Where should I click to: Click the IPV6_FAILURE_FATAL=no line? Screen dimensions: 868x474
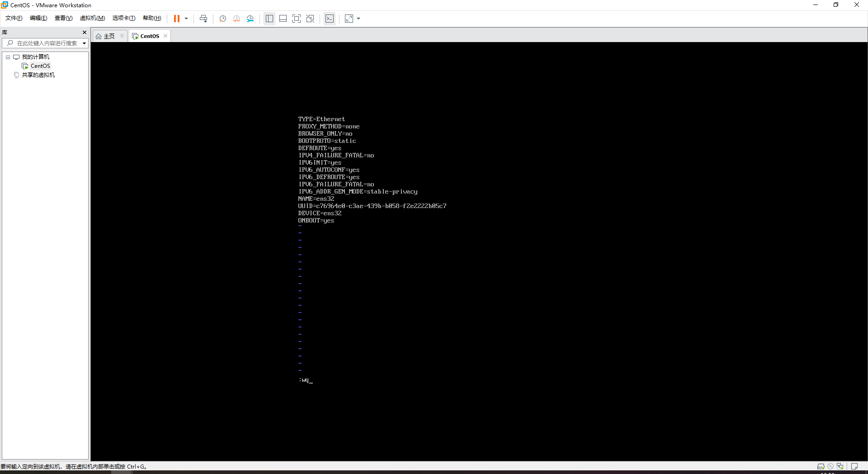(336, 185)
